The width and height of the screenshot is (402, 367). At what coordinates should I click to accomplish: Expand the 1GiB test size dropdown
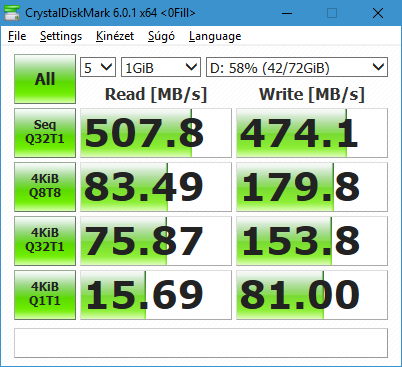click(161, 67)
